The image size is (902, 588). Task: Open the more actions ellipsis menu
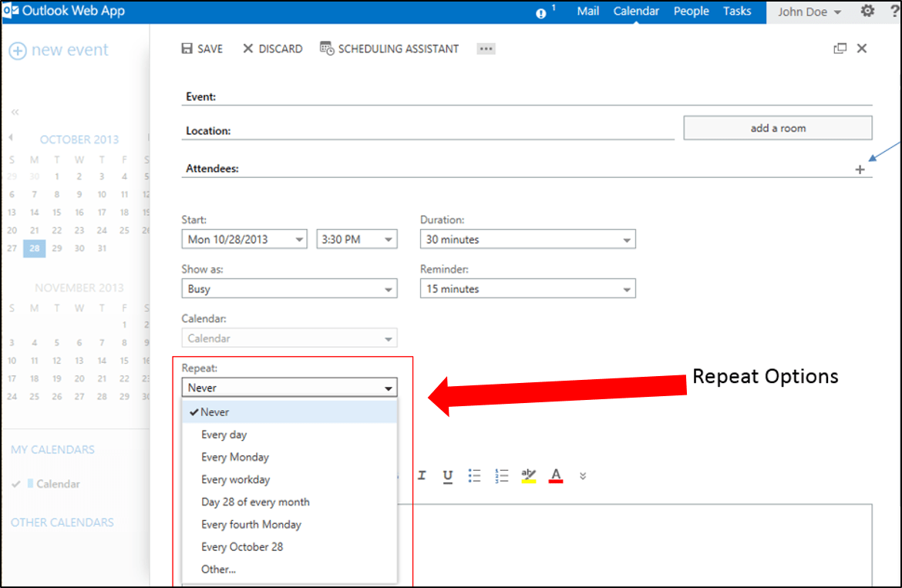(x=486, y=49)
